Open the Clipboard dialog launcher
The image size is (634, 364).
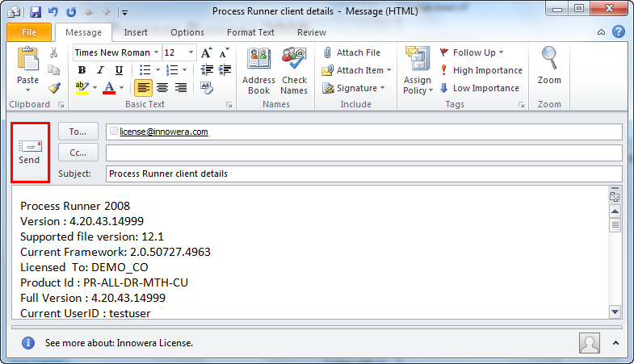point(61,105)
